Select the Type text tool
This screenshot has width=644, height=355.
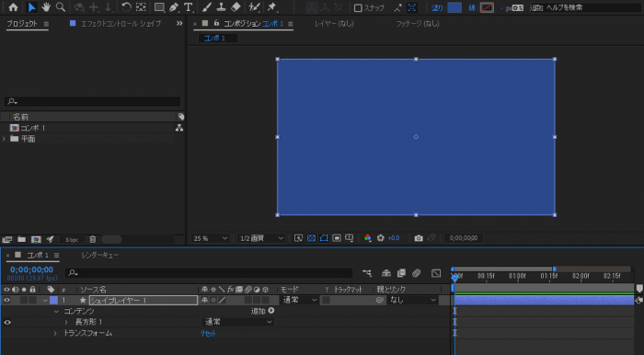[188, 7]
